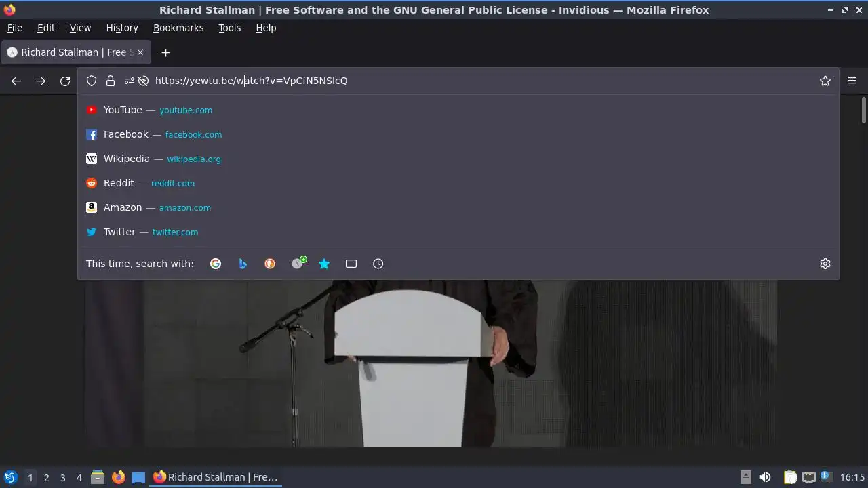The height and width of the screenshot is (488, 868).
Task: Choose the Amazon suggestion
Action: 458,207
